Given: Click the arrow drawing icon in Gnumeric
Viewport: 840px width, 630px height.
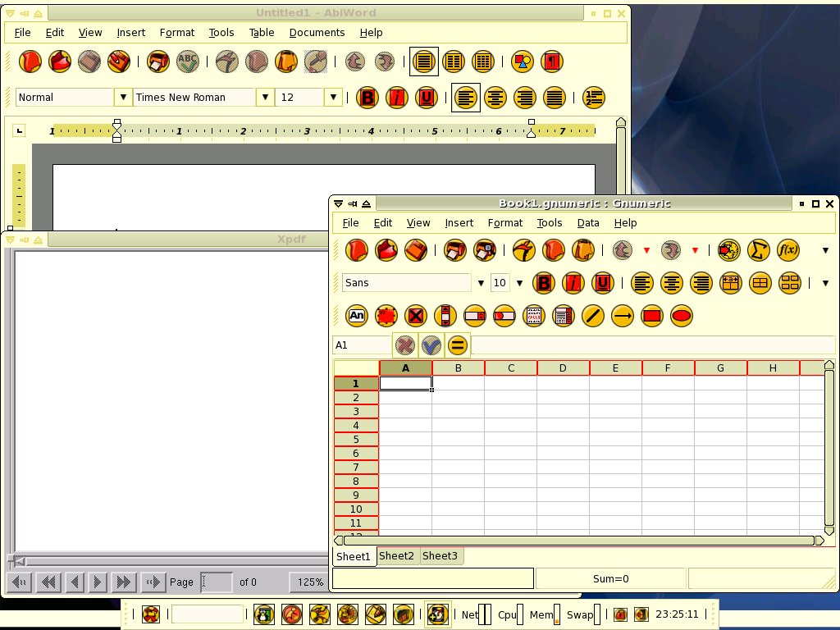Looking at the screenshot, I should tap(622, 316).
